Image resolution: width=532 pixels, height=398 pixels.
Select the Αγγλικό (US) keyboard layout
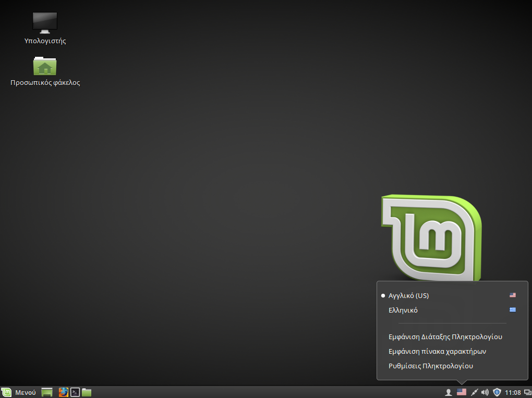(x=452, y=295)
